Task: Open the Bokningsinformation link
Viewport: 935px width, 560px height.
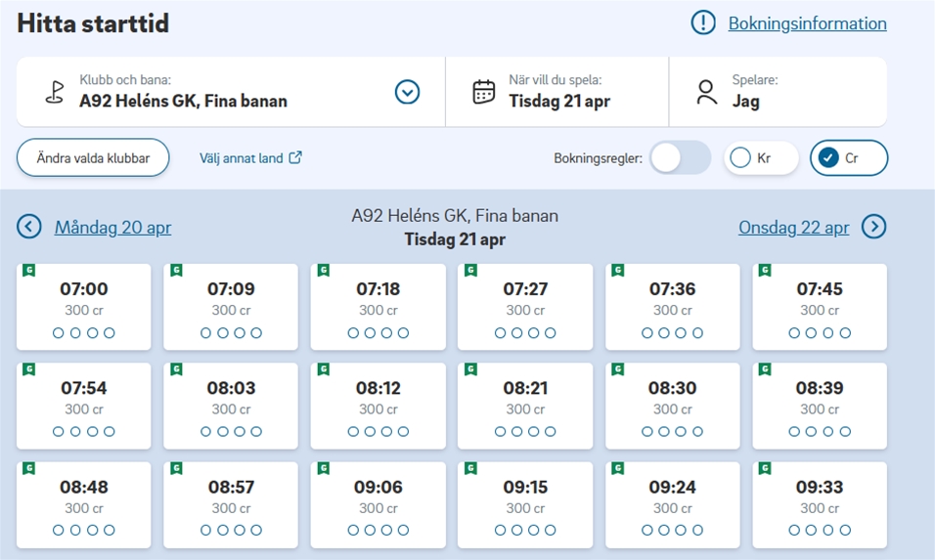Action: coord(807,23)
